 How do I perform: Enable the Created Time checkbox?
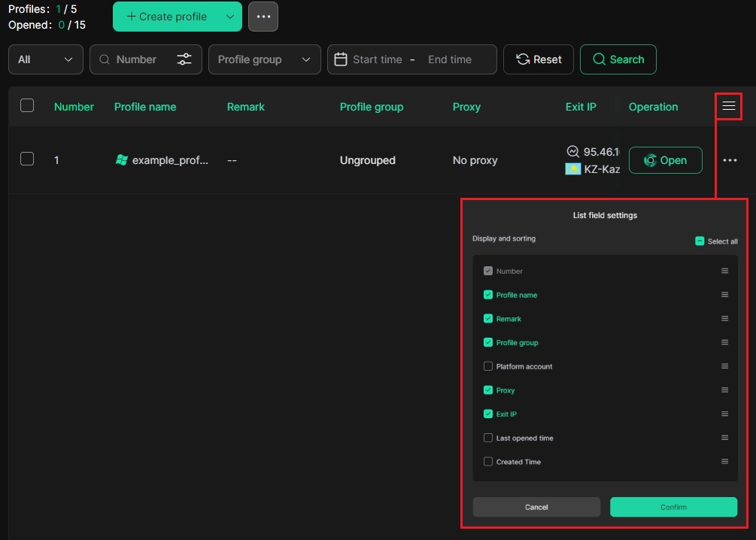[x=488, y=462]
